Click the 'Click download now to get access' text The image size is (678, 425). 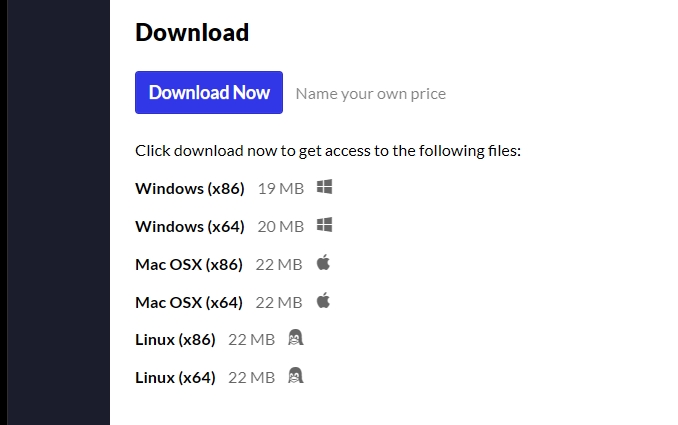[328, 151]
